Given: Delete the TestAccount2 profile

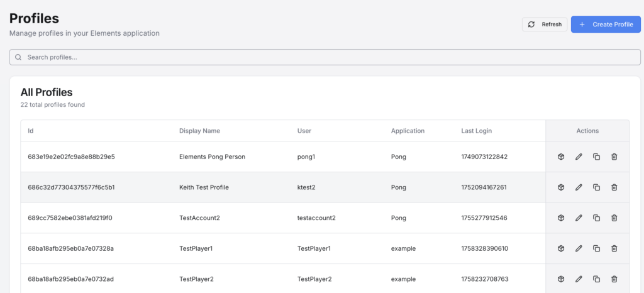Looking at the screenshot, I should click(x=614, y=218).
